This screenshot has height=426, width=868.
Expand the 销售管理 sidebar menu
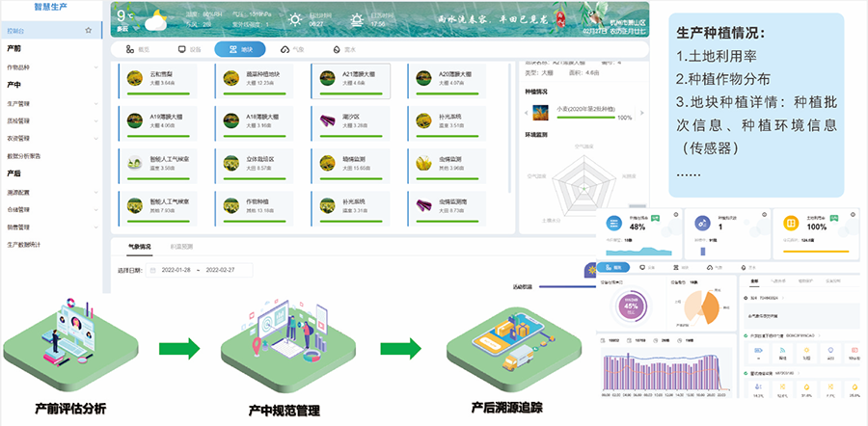(x=51, y=226)
